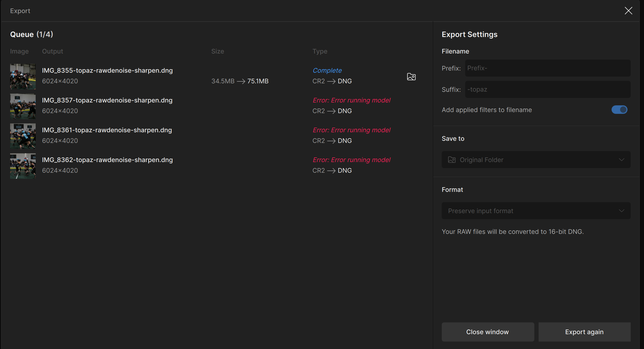
Task: Open the Preserve input format dropdown
Action: click(536, 211)
